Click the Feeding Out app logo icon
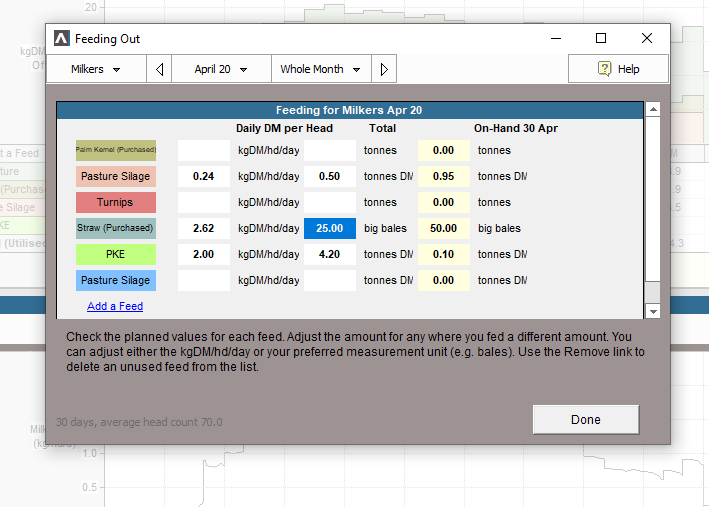This screenshot has height=507, width=709. [61, 38]
